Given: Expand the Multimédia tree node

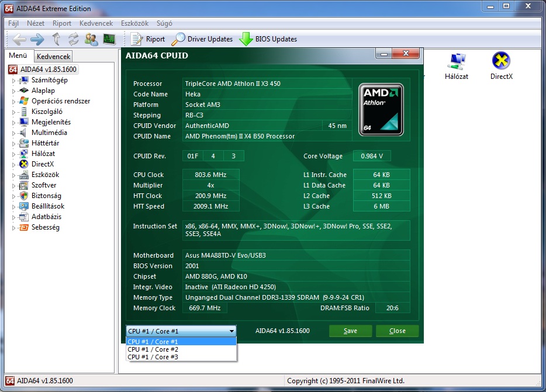Looking at the screenshot, I should (13, 133).
